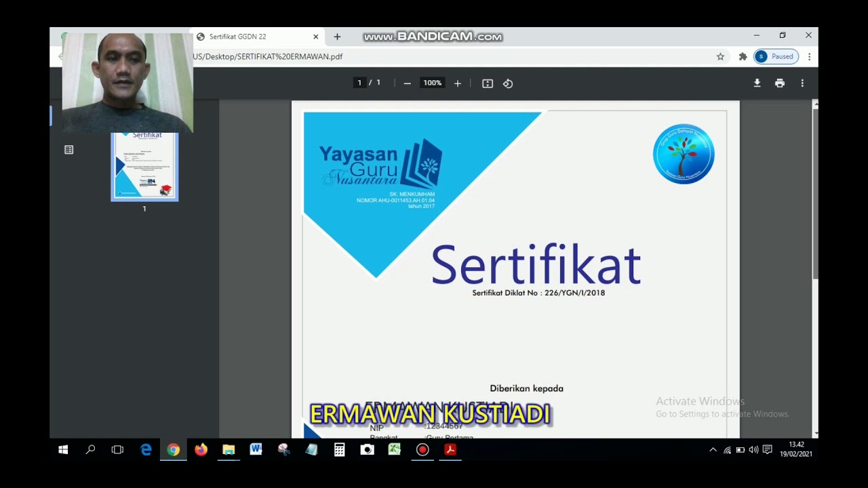Open Adobe Acrobat from the taskbar
The image size is (868, 488).
(450, 449)
